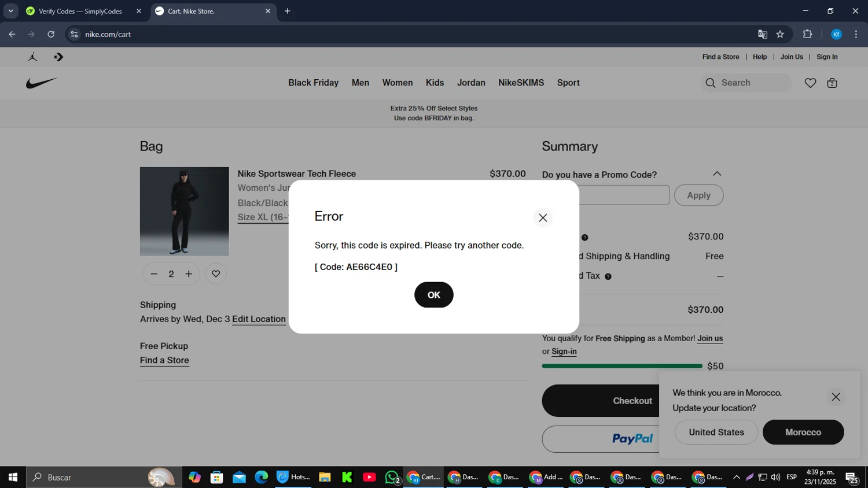The image size is (868, 488).
Task: Click the Jordan Jumpman logo icon
Action: coord(32,57)
